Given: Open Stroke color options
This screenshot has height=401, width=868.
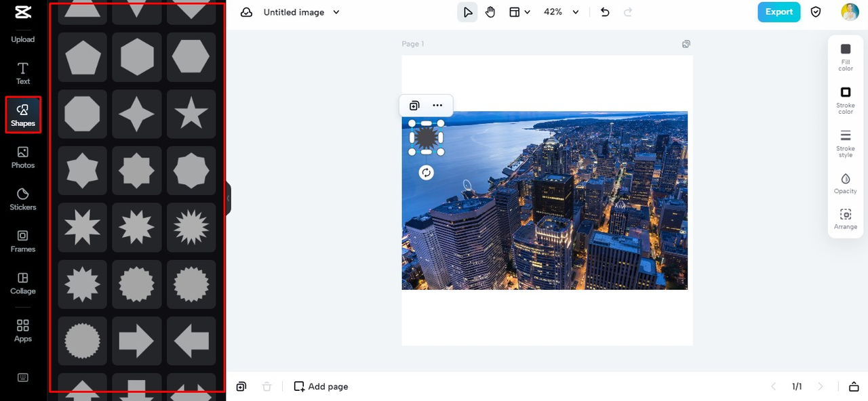Looking at the screenshot, I should coord(846,100).
